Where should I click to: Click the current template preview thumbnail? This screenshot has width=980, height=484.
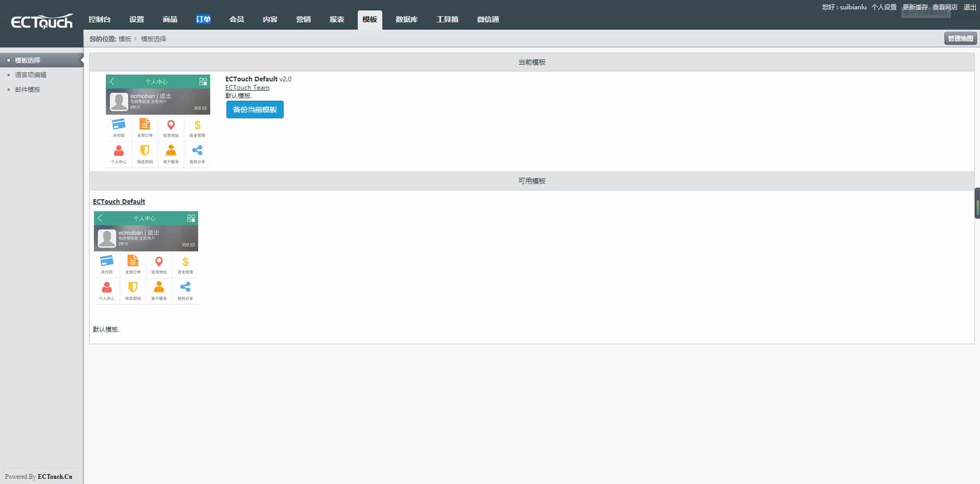pos(158,121)
